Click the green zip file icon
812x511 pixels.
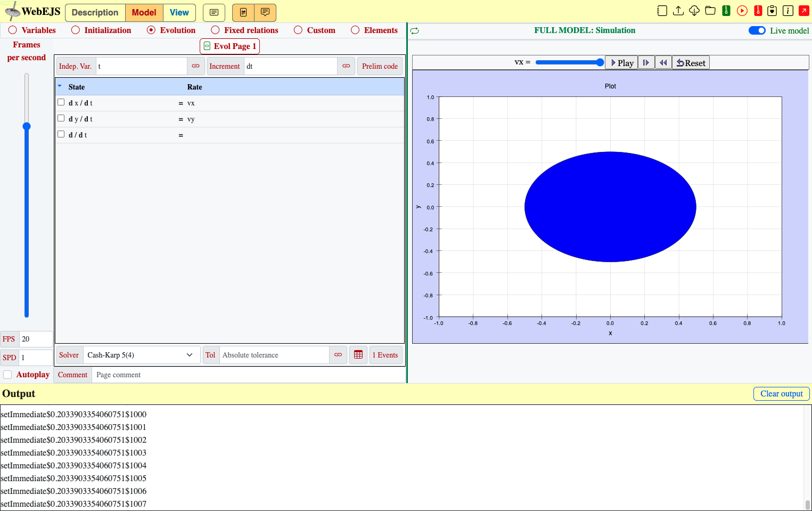coord(726,11)
